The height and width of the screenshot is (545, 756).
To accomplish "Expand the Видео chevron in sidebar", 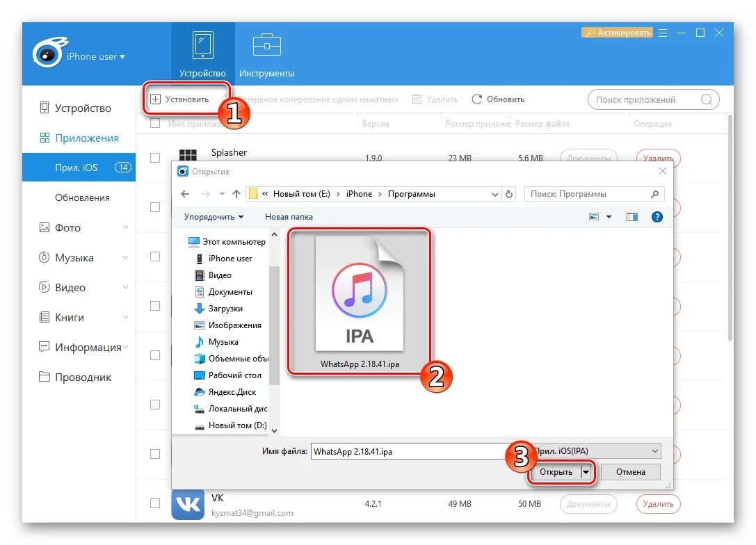I will click(125, 287).
